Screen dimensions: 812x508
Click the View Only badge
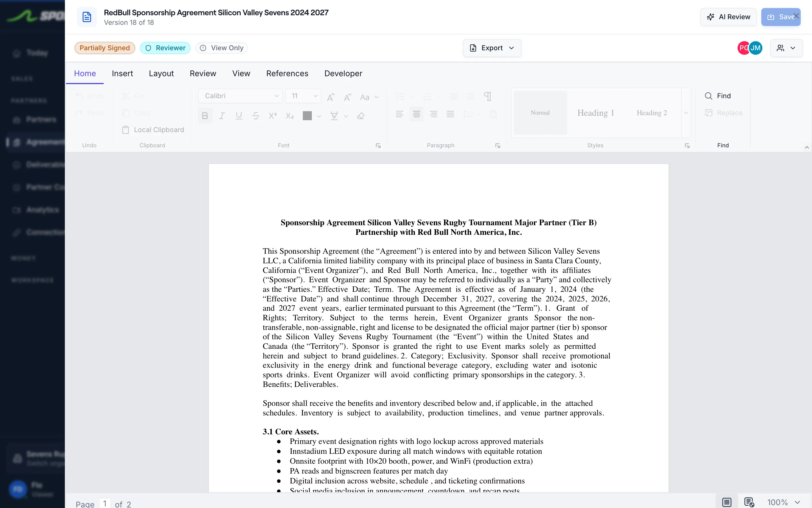222,48
